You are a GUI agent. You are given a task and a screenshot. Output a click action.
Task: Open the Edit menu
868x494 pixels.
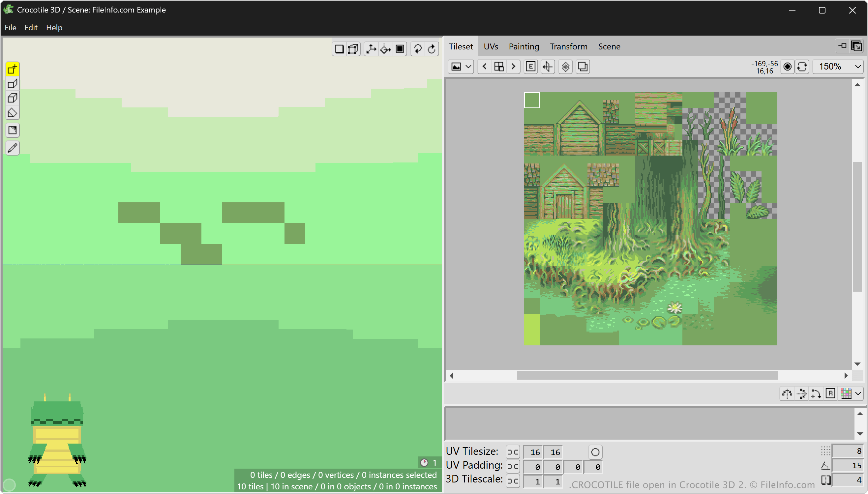pyautogui.click(x=31, y=27)
